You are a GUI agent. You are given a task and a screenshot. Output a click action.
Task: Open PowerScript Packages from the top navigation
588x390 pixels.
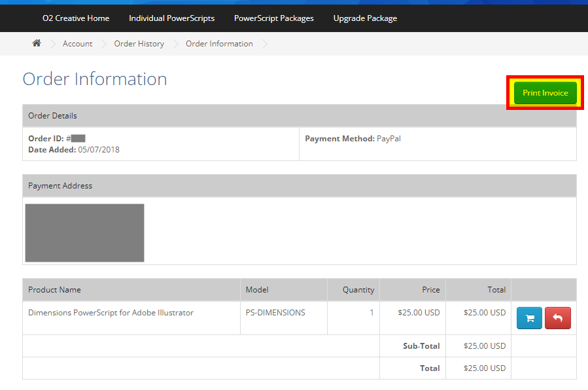[273, 18]
